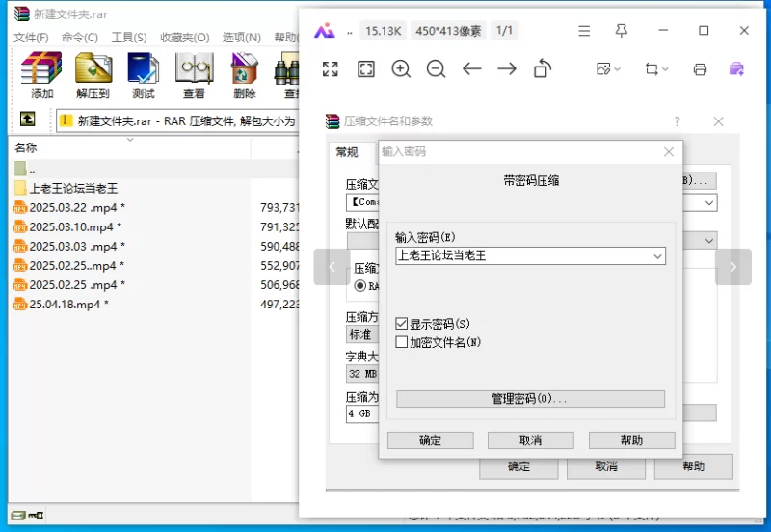Expand the 输入密码 password dropdown
This screenshot has width=771, height=532.
658,256
